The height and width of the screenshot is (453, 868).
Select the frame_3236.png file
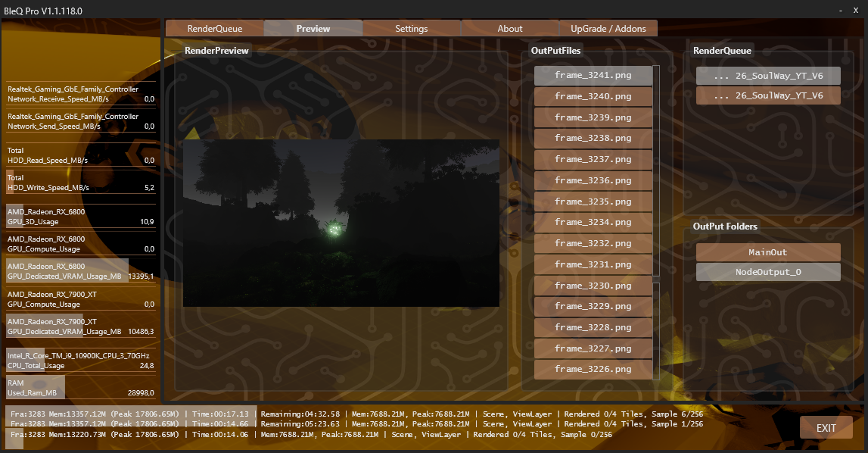coord(593,180)
